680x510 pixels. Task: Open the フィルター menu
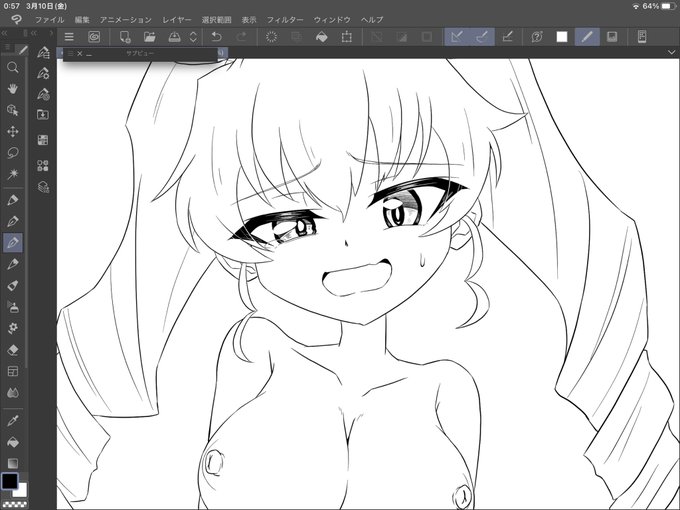[285, 20]
